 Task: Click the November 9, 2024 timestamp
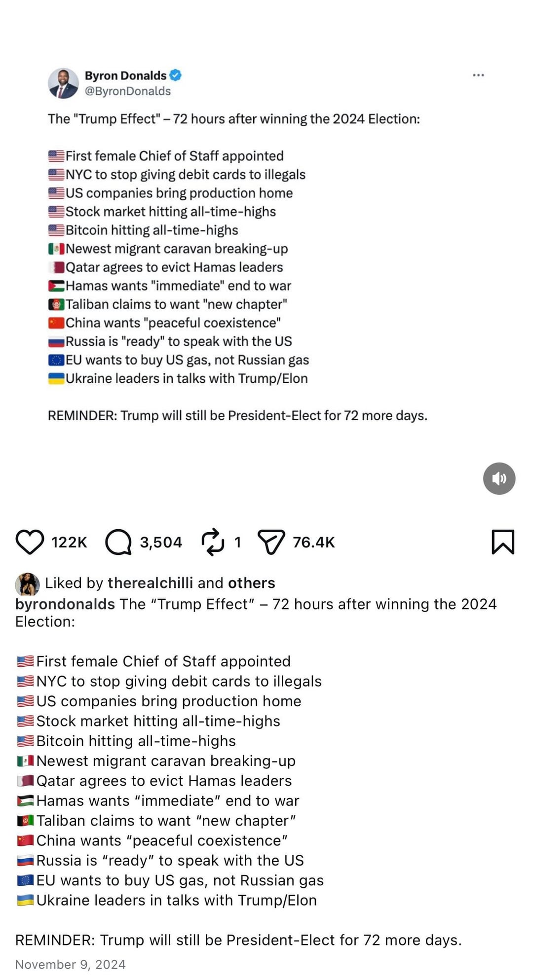(x=71, y=964)
